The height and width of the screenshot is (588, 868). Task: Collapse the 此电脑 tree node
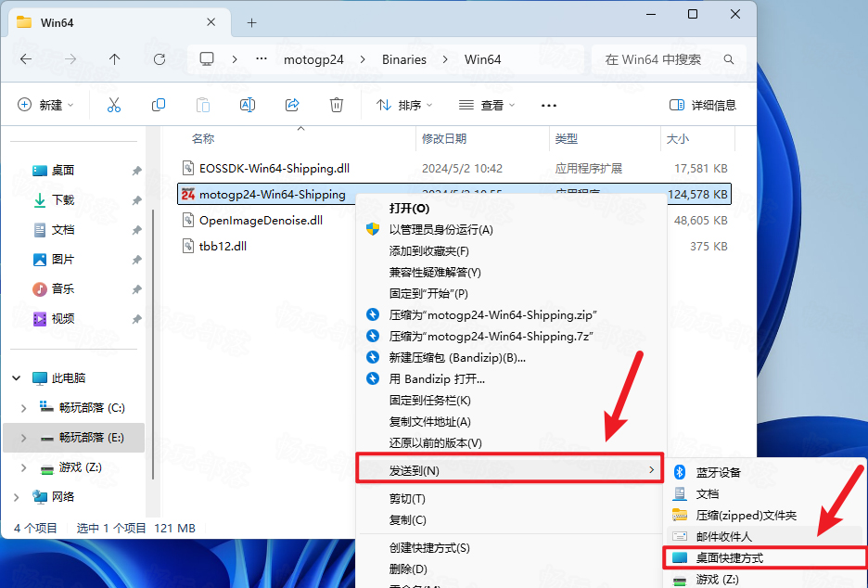17,378
